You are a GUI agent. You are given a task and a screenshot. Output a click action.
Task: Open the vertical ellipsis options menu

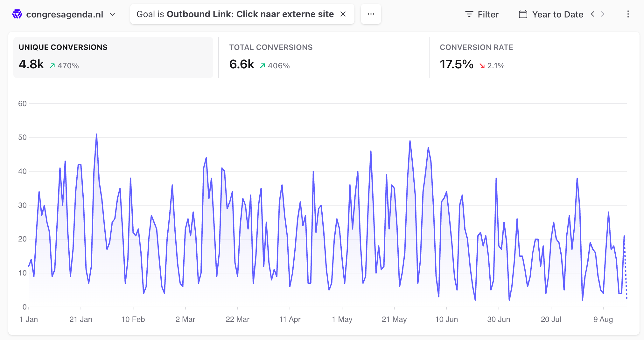628,14
